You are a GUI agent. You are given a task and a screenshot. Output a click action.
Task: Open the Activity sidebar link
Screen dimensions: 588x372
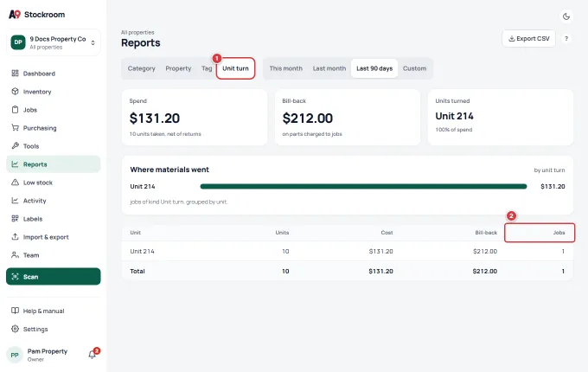click(54, 201)
